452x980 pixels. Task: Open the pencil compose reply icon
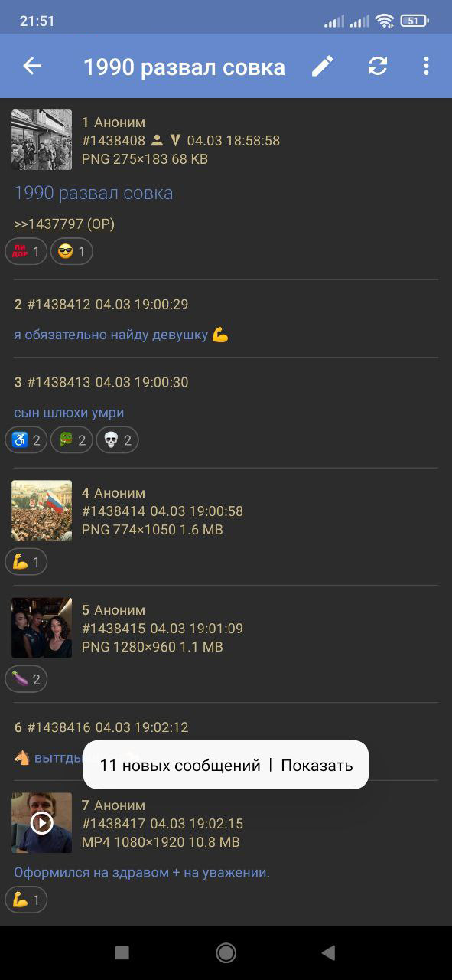pyautogui.click(x=323, y=67)
